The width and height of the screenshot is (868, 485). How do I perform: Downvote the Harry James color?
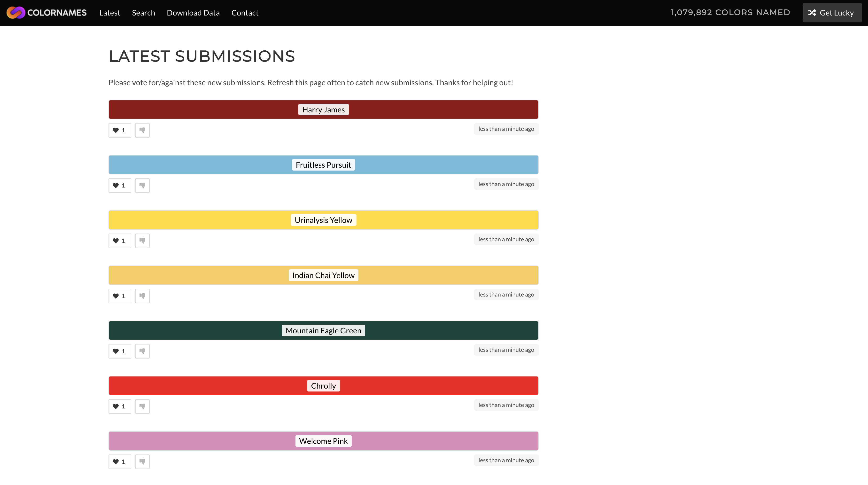coord(142,130)
